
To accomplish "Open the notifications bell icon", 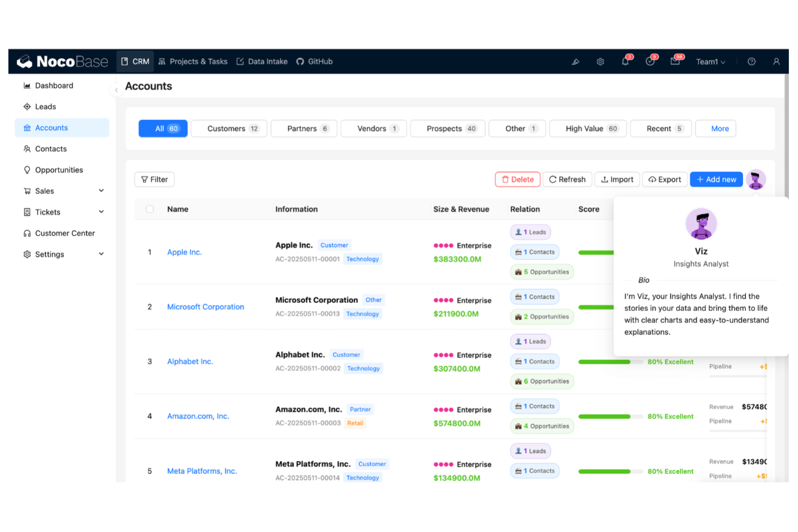I will pos(625,61).
